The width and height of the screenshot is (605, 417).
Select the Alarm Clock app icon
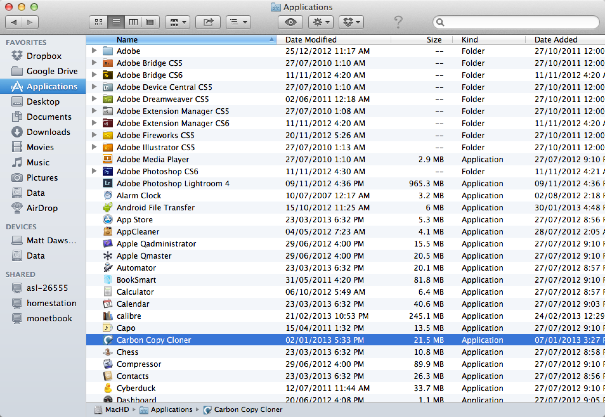108,195
